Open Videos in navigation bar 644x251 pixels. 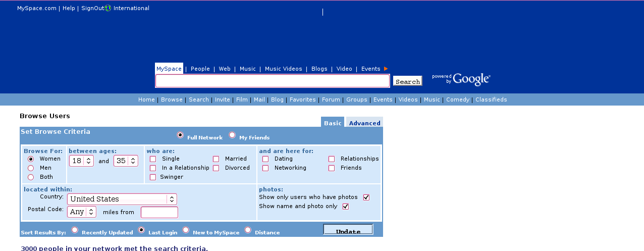408,99
